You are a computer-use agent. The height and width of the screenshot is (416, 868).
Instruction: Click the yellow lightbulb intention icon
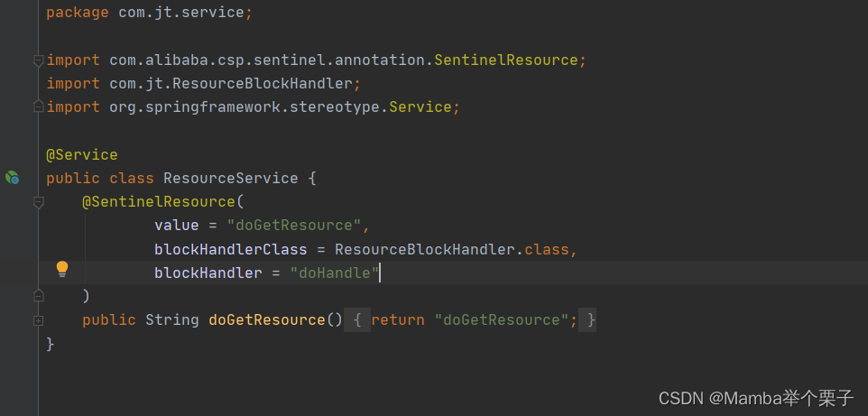coord(62,269)
